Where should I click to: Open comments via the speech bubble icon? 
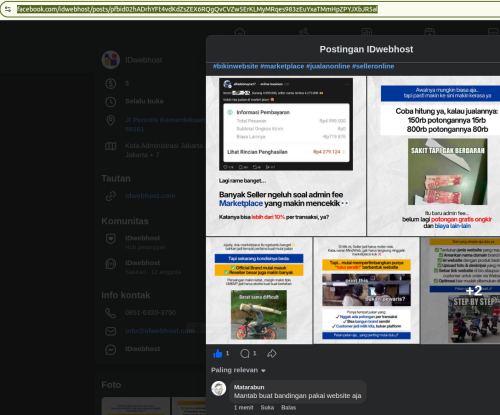[245, 353]
